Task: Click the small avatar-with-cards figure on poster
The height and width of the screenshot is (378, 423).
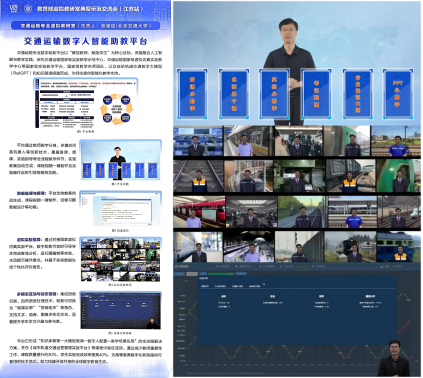Action: pos(120,160)
